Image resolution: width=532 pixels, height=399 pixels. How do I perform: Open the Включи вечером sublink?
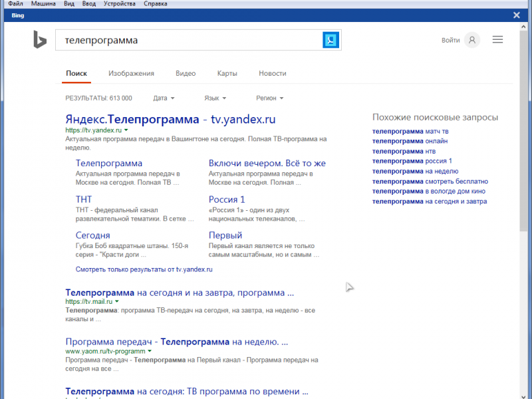pos(267,163)
